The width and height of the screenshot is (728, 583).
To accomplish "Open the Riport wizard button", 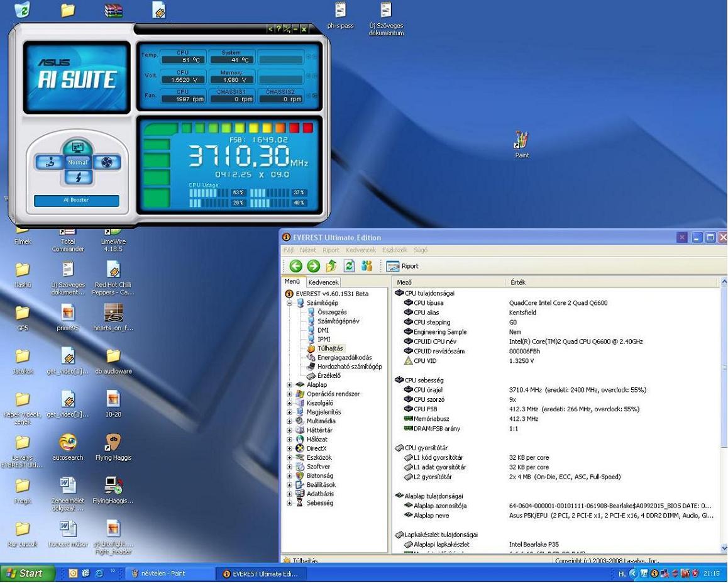I will pyautogui.click(x=402, y=266).
